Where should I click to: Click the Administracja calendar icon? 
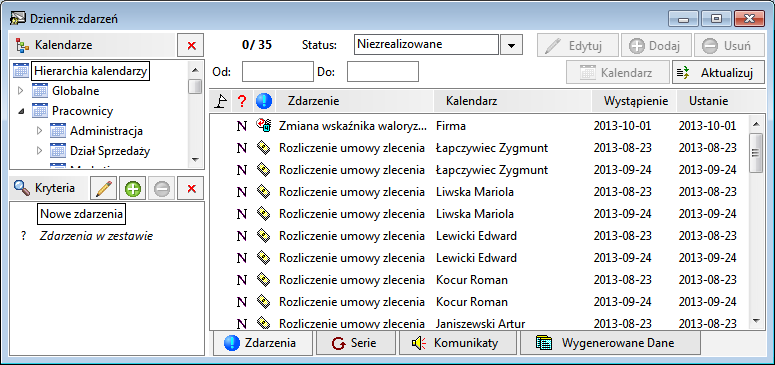(x=58, y=131)
